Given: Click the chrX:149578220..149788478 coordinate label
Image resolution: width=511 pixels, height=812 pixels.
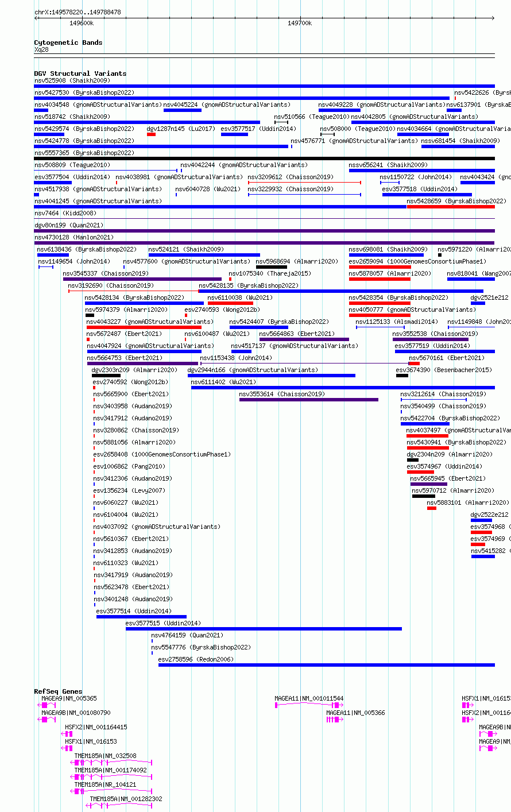Looking at the screenshot, I should (78, 12).
